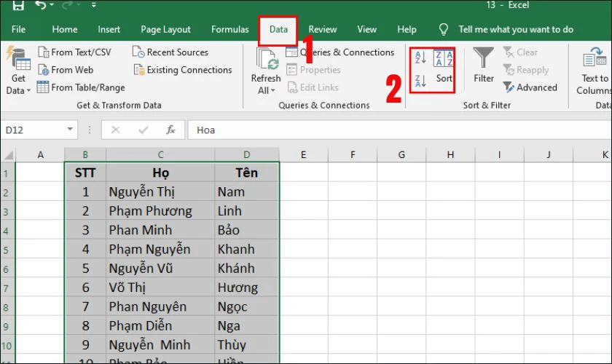Switch to the View tab
The height and width of the screenshot is (364, 612).
pos(366,29)
